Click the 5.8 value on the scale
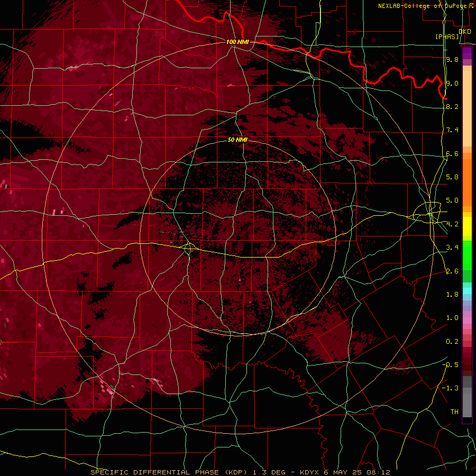 (x=452, y=177)
